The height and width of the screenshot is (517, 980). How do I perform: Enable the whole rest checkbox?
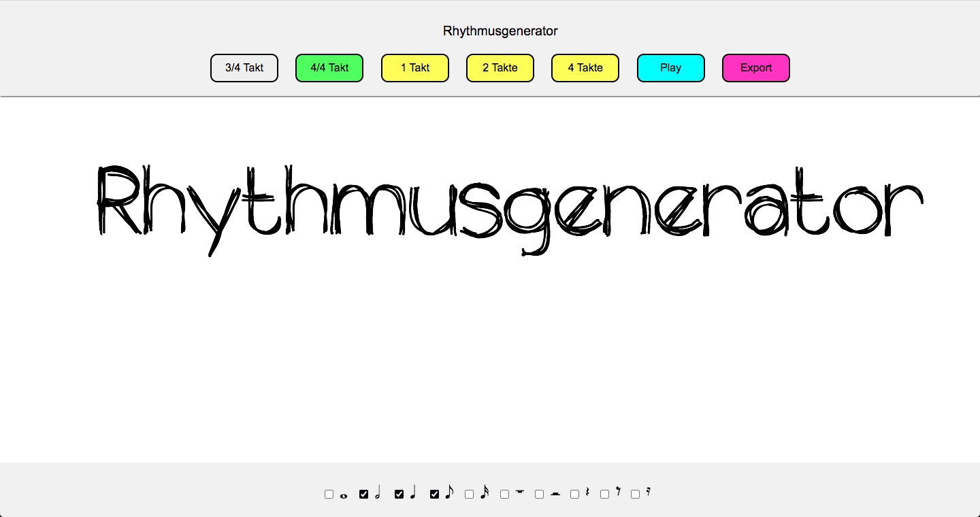point(504,495)
